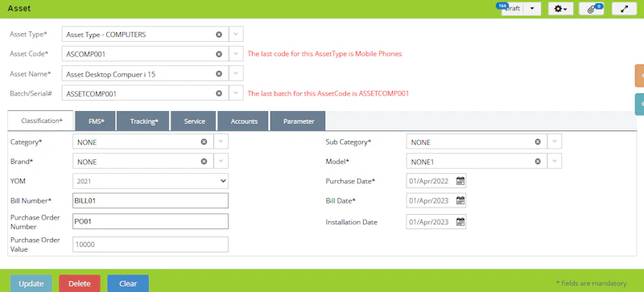The width and height of the screenshot is (644, 292).
Task: Open the Draft status dropdown arrow
Action: 532,9
